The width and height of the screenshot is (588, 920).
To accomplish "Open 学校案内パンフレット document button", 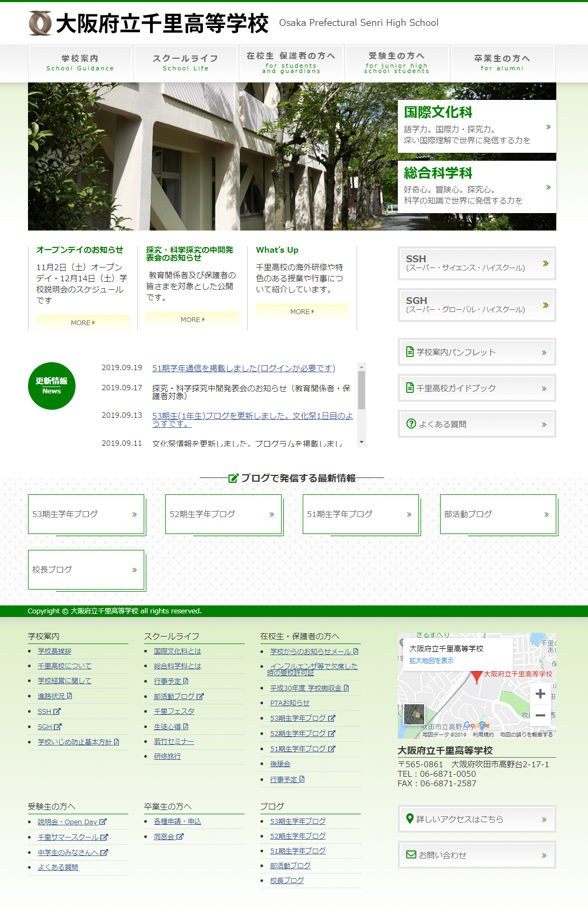I will (477, 352).
